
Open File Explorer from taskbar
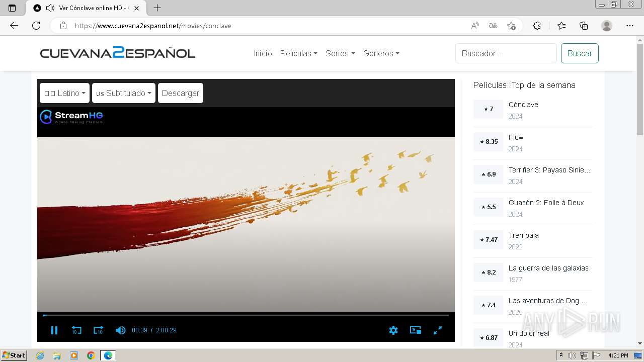click(57, 355)
